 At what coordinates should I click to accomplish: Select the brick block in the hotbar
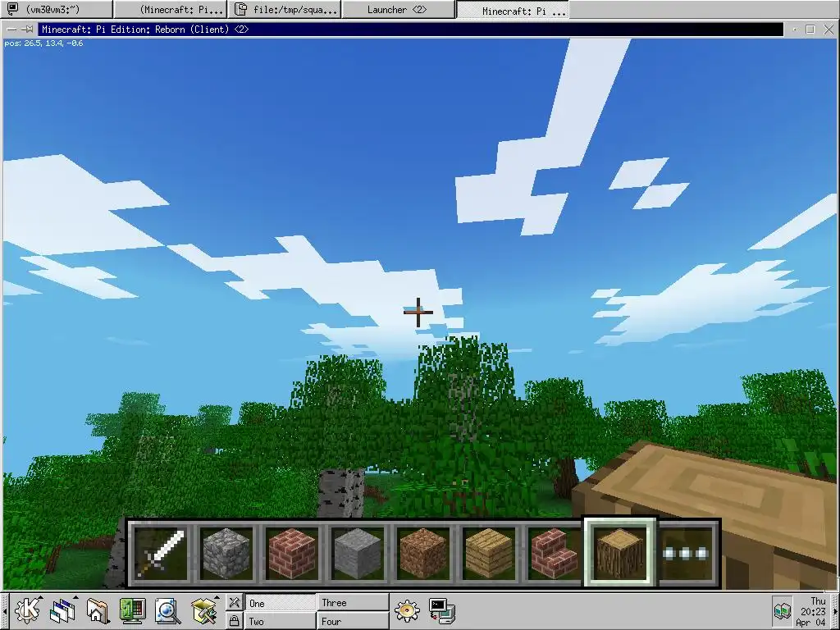(291, 554)
